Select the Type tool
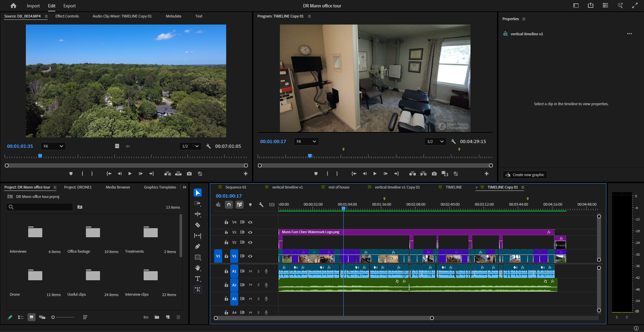 (x=198, y=279)
